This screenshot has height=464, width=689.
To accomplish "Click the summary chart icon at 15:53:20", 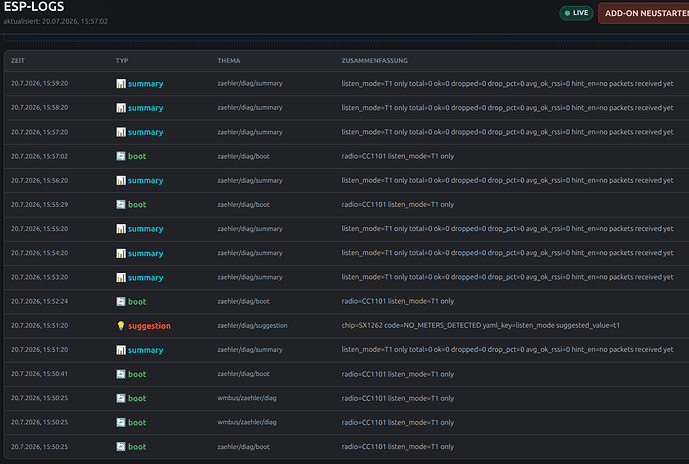I will pos(121,277).
